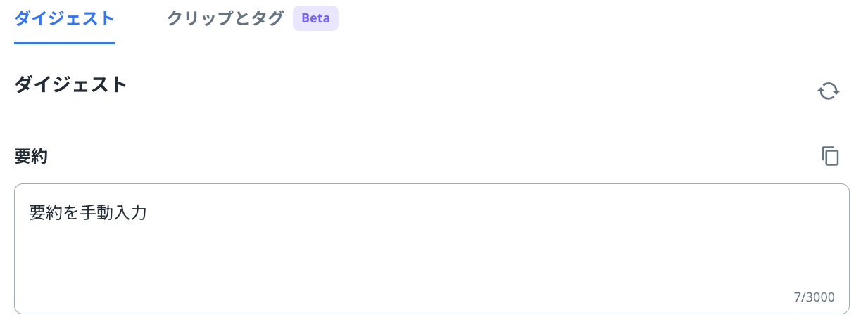Screen dimensions: 868x329
Task: Copy the summary with the copy icon
Action: pos(830,156)
